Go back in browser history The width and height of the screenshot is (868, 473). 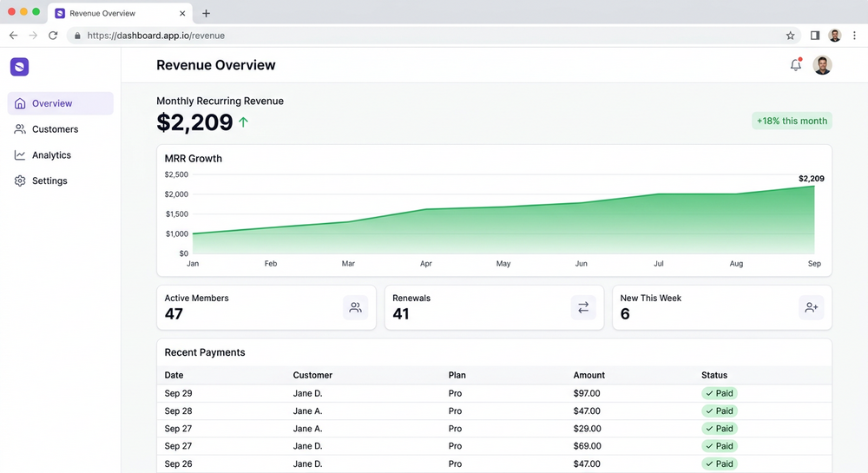(x=13, y=36)
